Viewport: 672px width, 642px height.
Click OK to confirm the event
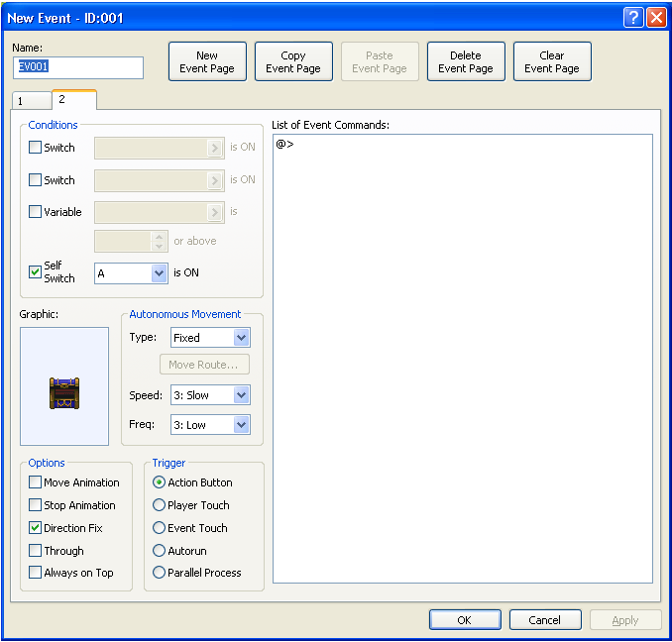465,620
